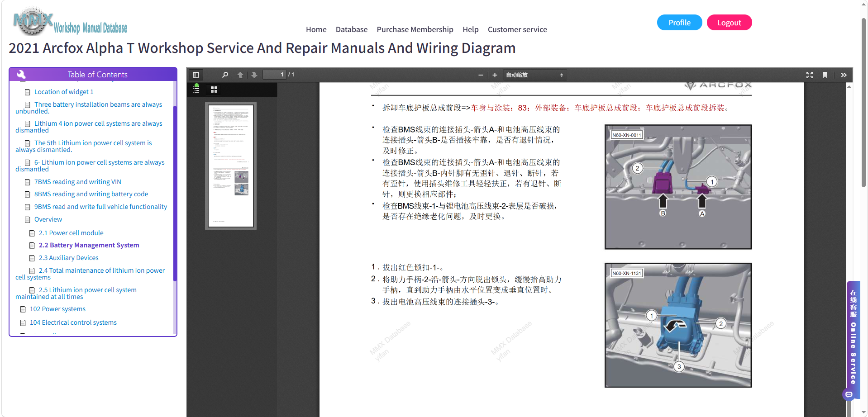The height and width of the screenshot is (417, 868).
Task: Switch PDF to presentation fullscreen mode
Action: (810, 75)
